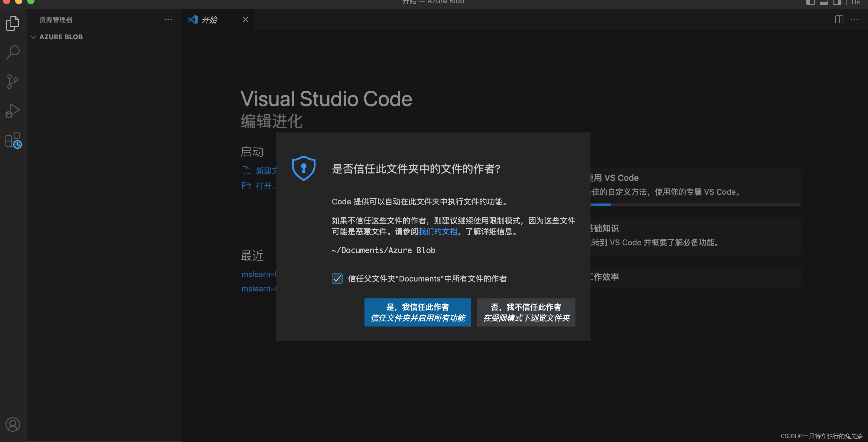Toggle secondary sidebar layout icon
Image resolution: width=868 pixels, height=442 pixels.
[837, 2]
